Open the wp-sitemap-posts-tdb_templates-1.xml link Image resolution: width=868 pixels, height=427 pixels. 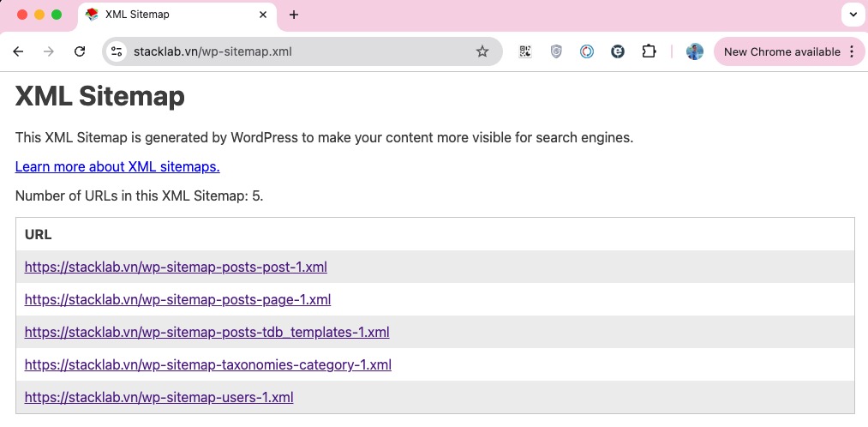tap(207, 333)
